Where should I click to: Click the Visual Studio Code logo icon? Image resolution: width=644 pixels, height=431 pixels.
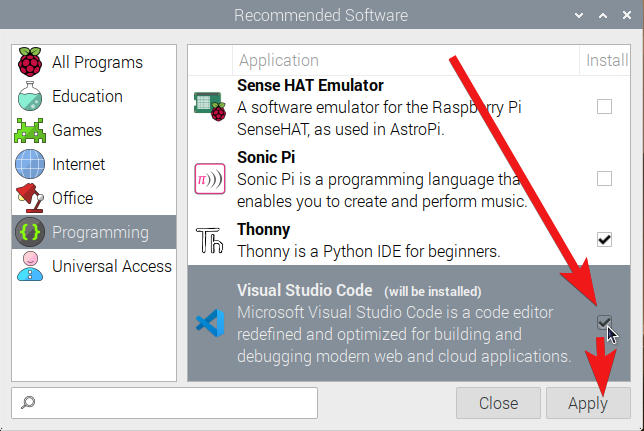[x=210, y=323]
